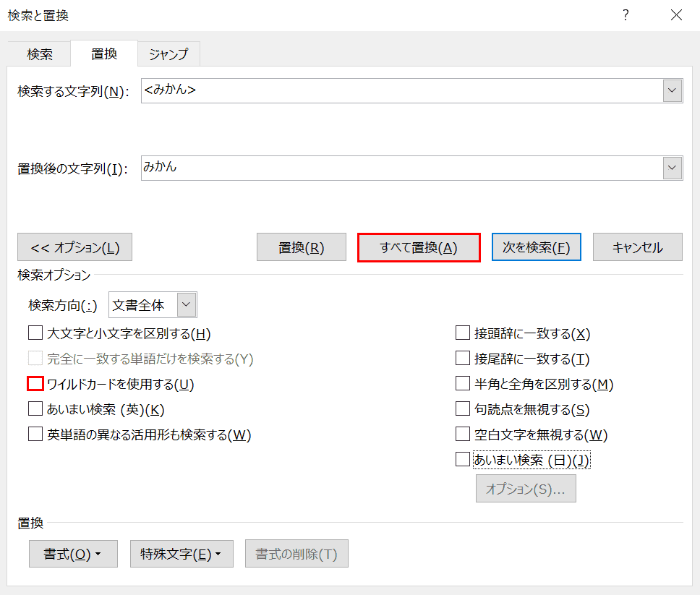Expand the 置換後の文字列 history dropdown

tap(673, 168)
